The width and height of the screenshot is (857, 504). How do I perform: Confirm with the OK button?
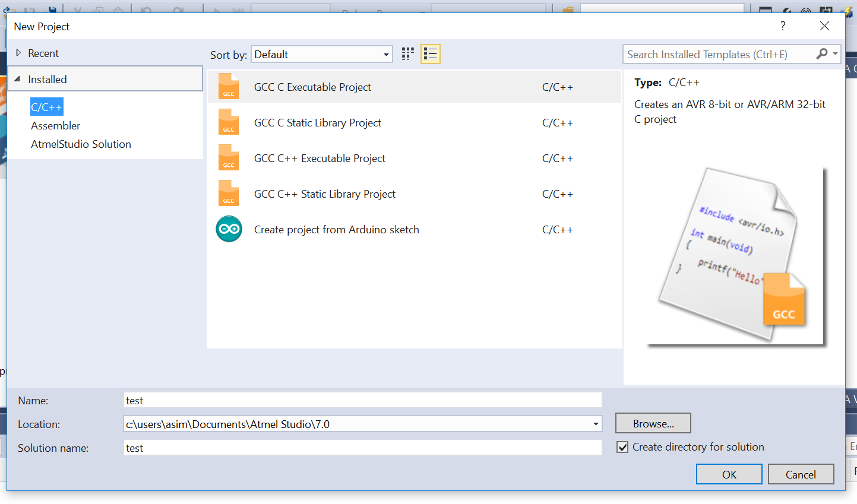pos(729,474)
